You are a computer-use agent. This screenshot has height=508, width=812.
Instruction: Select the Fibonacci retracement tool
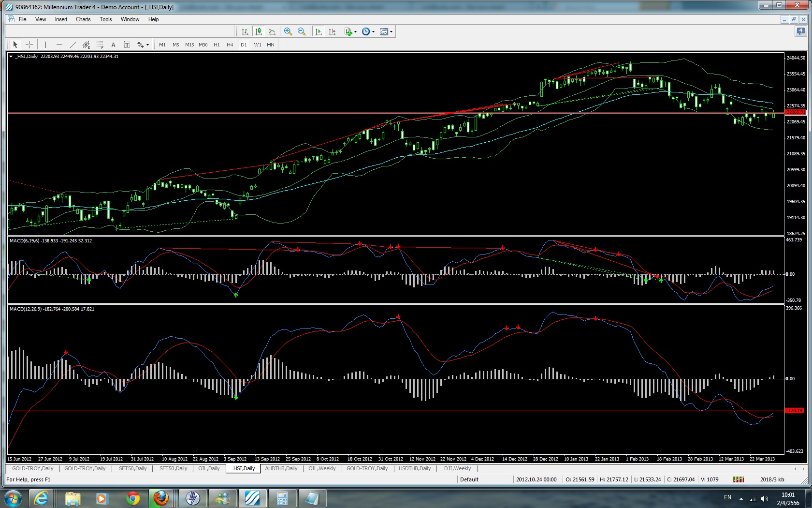coord(100,45)
